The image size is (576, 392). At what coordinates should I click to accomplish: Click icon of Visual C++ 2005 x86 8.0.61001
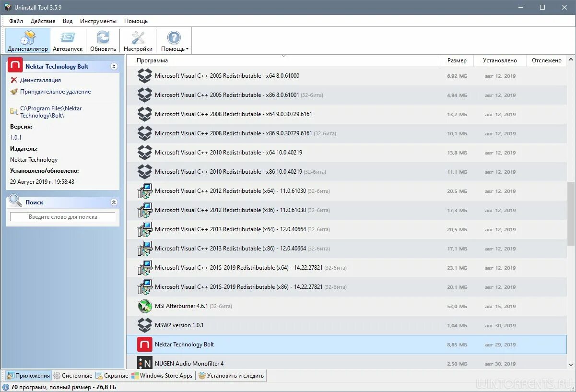point(145,95)
